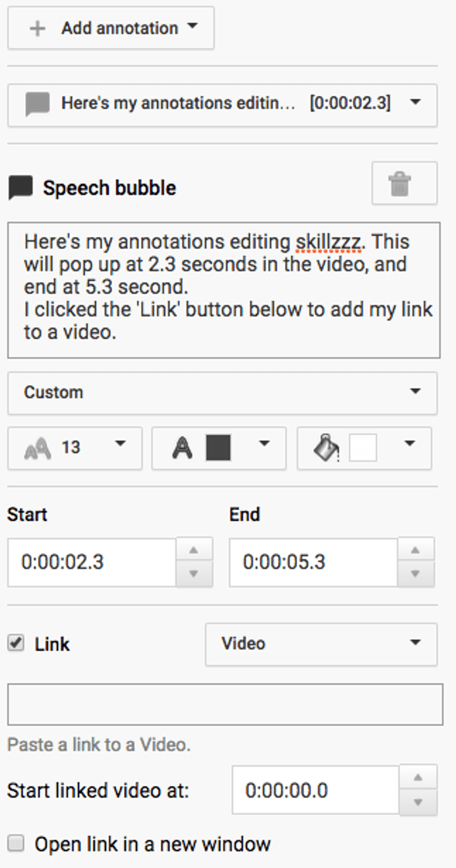Click the plus icon on Add annotation
Viewport: 456px width, 868px height.
click(37, 28)
